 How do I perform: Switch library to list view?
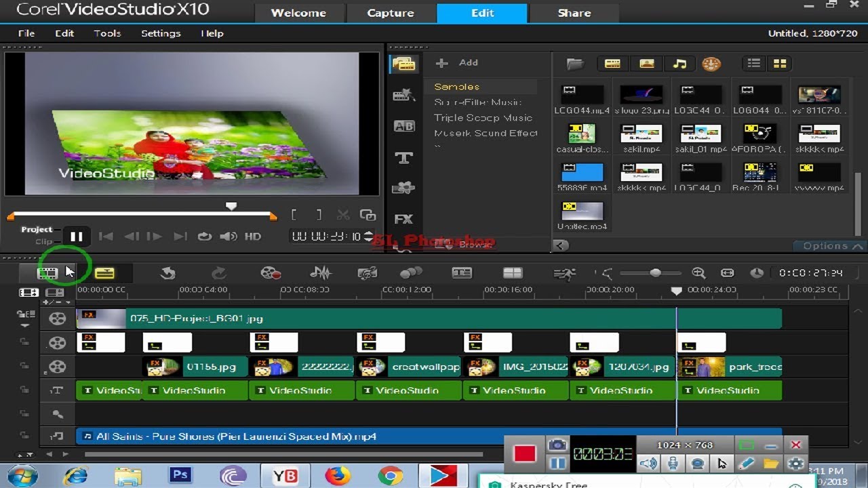coord(753,64)
